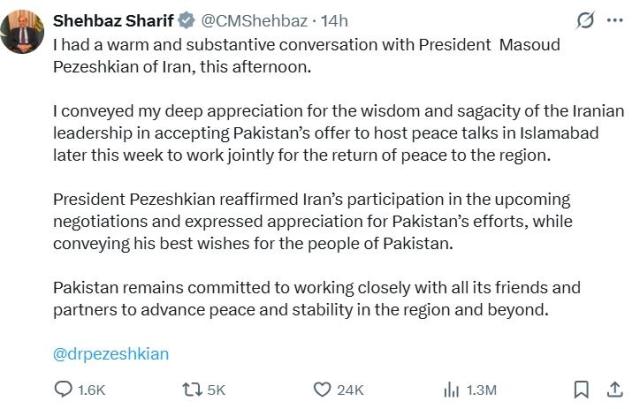Click the tweet's first paragraph text
This screenshot has height=409, width=640.
pyautogui.click(x=300, y=53)
